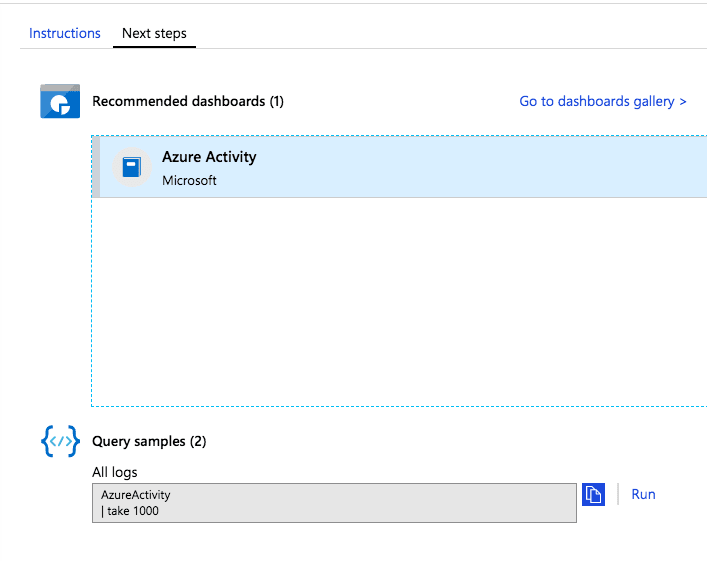
Task: Click the AzureActivity take 1000 query box
Action: (x=334, y=503)
